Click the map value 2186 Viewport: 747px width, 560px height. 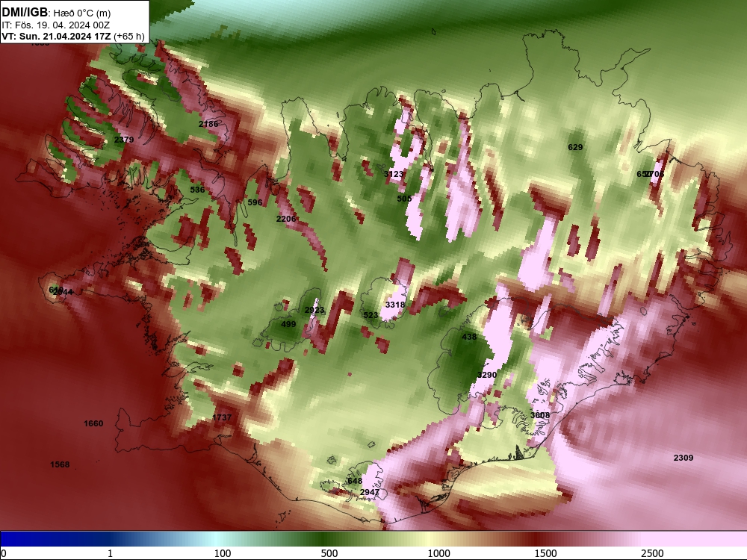click(x=208, y=124)
